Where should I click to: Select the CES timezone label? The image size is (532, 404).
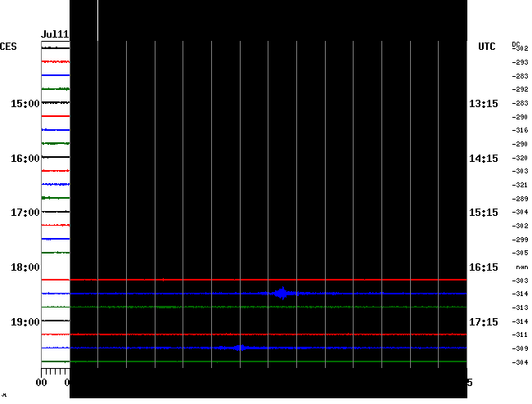coord(8,47)
